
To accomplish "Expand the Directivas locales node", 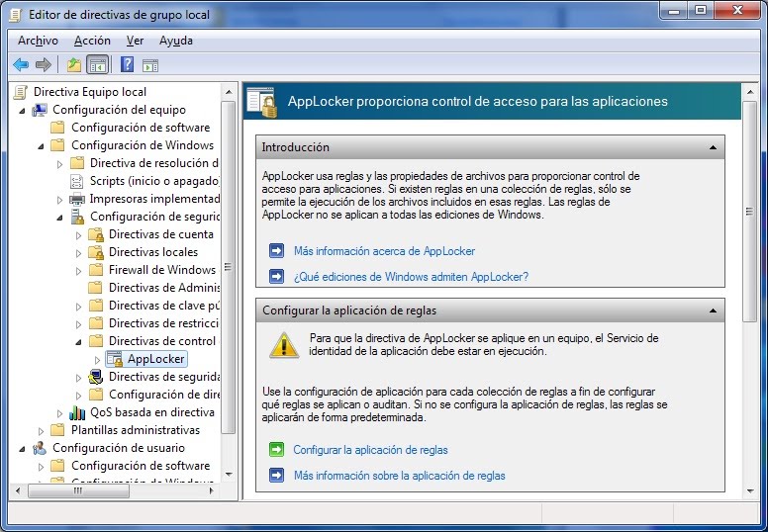I will tap(78, 253).
